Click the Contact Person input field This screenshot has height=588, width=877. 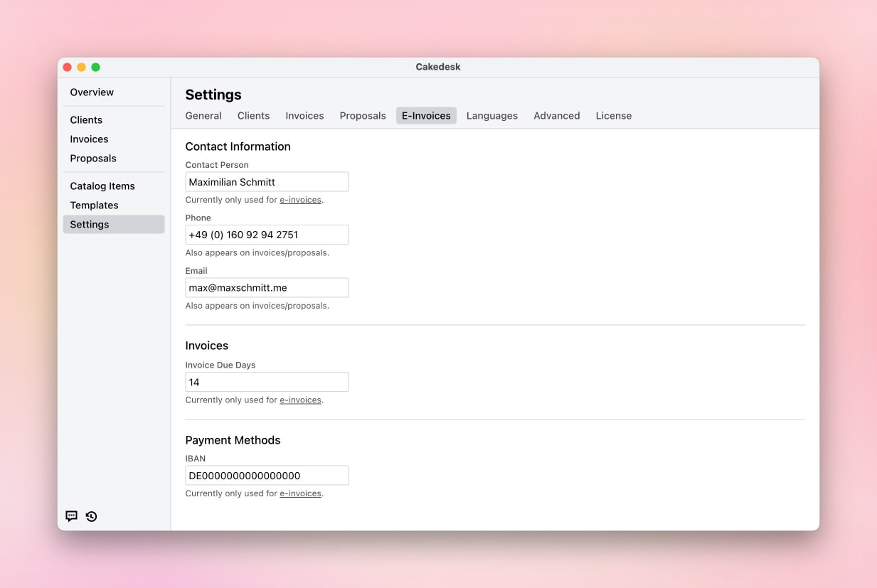click(x=267, y=182)
